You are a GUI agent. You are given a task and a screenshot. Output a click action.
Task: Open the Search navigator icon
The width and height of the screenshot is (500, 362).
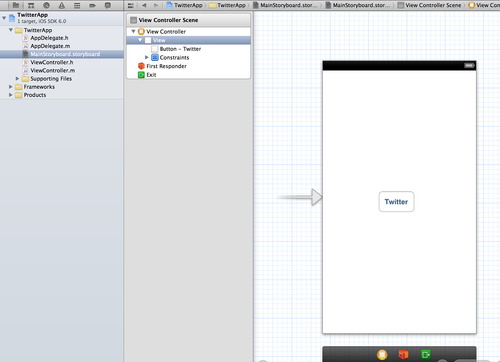[x=46, y=5]
